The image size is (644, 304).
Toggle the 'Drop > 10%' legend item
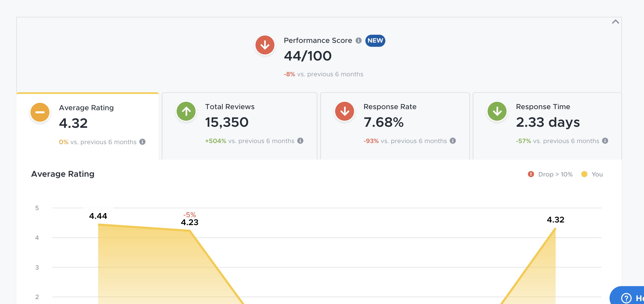point(550,174)
